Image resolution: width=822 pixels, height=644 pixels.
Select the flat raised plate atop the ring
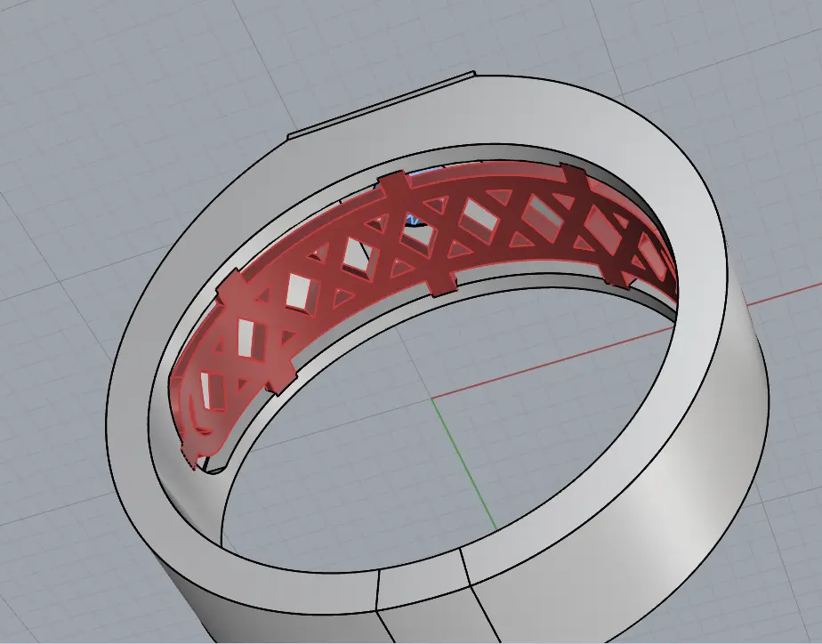(383, 105)
